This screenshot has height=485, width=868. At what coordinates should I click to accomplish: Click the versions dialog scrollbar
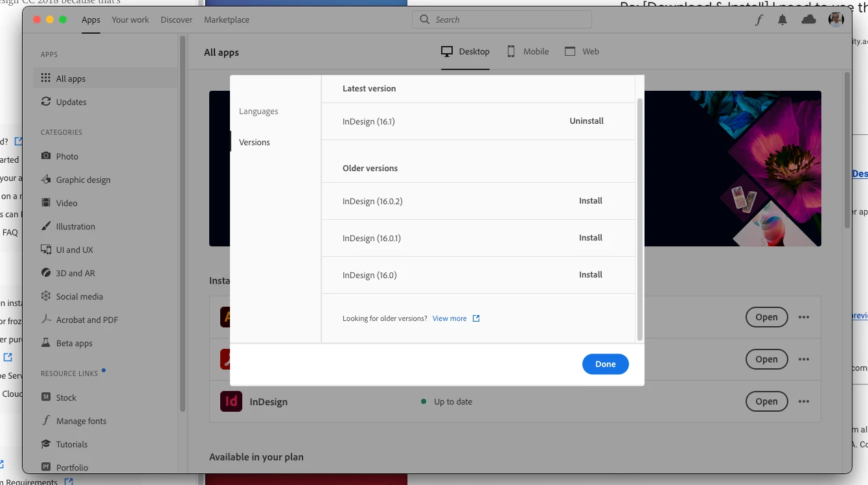point(640,219)
